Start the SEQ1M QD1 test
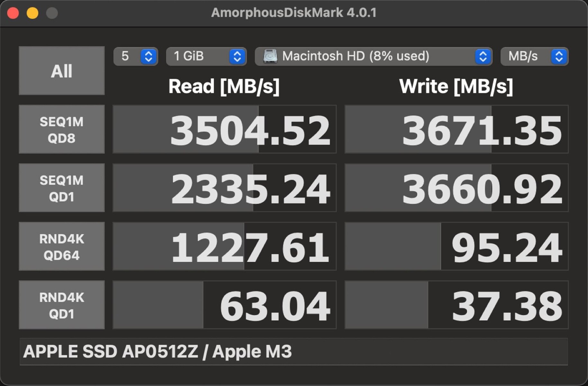Screen dimensions: 588x386 (61, 188)
